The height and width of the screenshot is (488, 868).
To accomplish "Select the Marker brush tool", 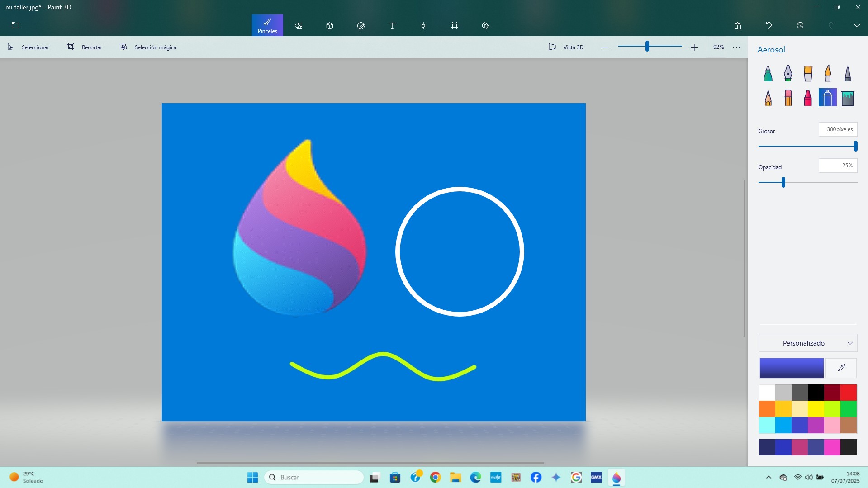I will coord(768,74).
